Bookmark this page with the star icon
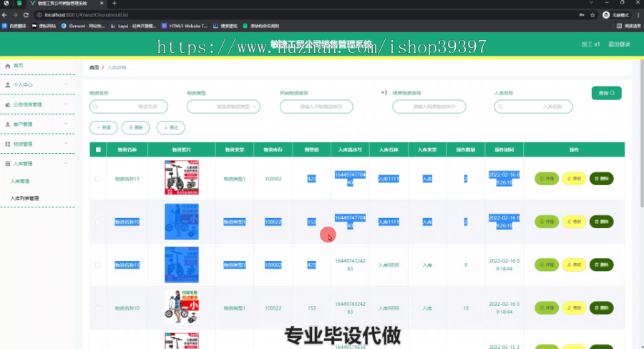The height and width of the screenshot is (349, 644). pos(592,15)
